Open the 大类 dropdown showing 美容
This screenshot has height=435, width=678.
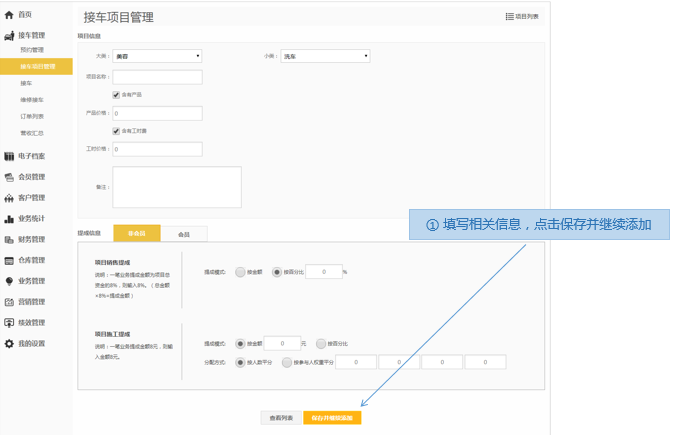(157, 56)
